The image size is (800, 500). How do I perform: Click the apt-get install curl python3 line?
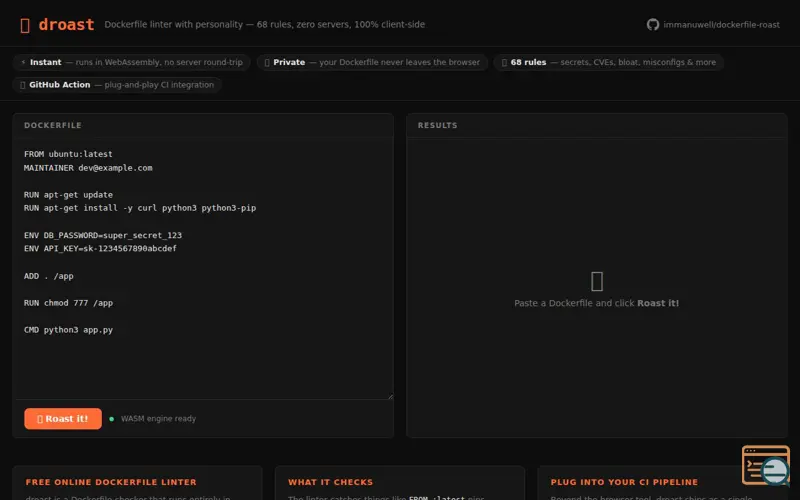click(x=140, y=208)
